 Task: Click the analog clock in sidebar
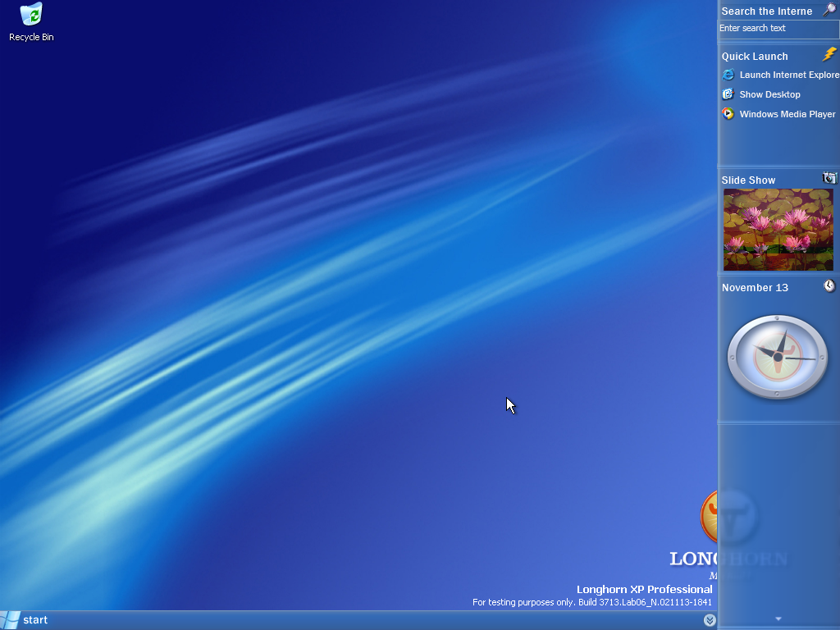[778, 357]
